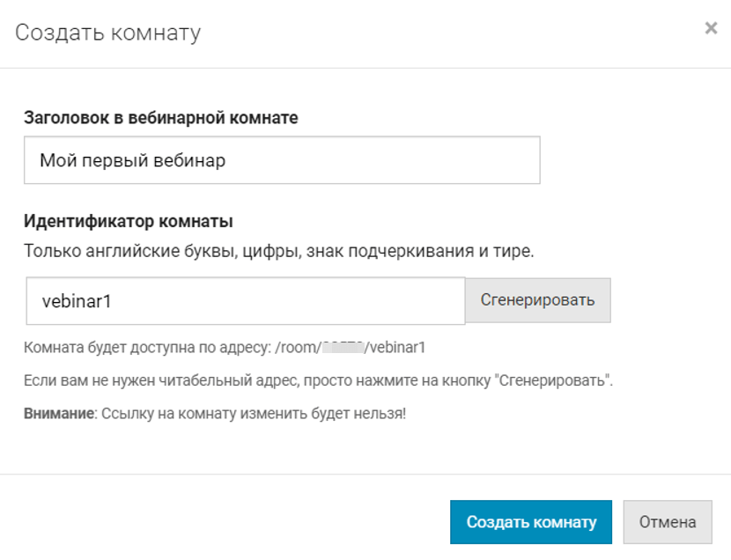Click the 'Создать комнату' primary button

click(x=531, y=522)
